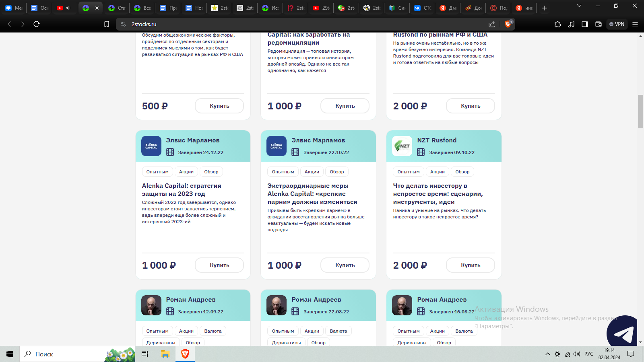This screenshot has width=644, height=362.
Task: Share this page from the address bar
Action: pyautogui.click(x=492, y=24)
